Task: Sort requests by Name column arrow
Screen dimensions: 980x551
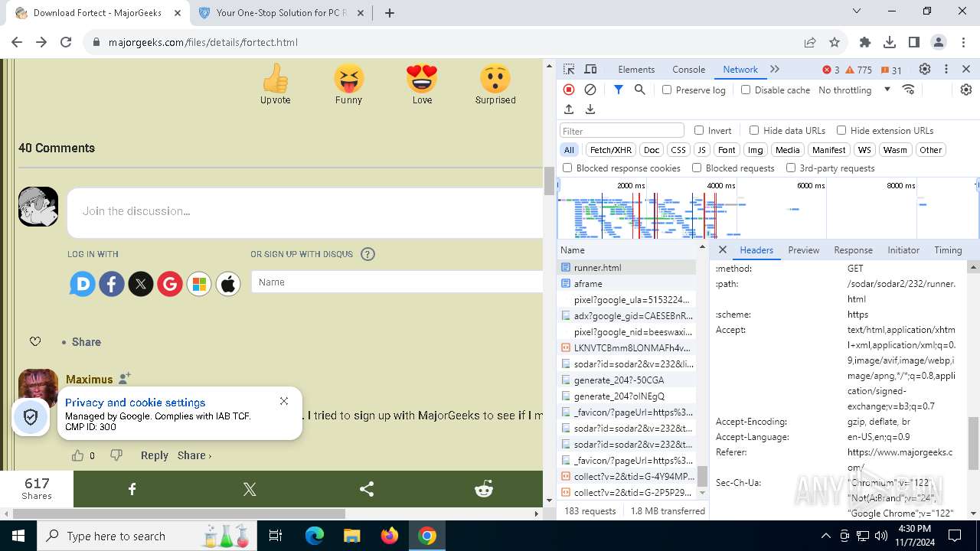Action: [702, 248]
